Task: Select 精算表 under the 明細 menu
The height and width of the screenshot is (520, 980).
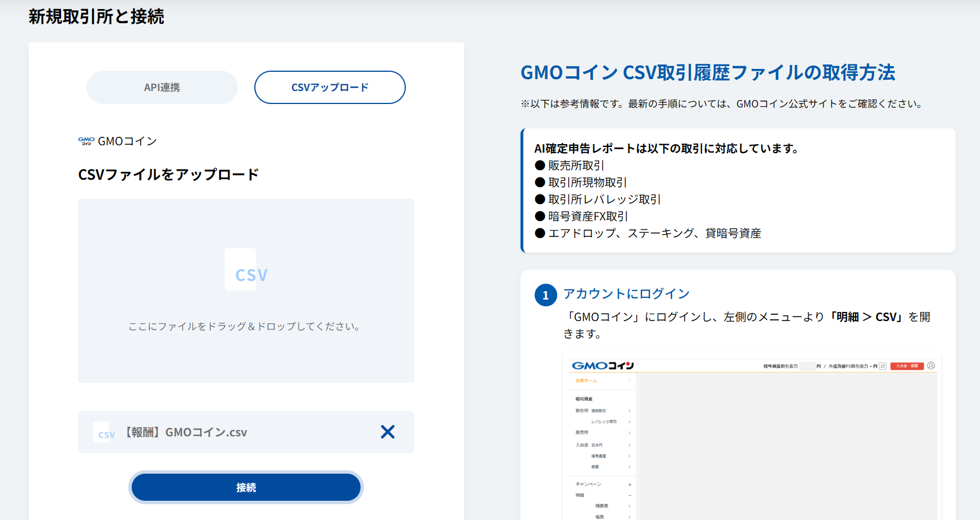Action: tap(601, 505)
